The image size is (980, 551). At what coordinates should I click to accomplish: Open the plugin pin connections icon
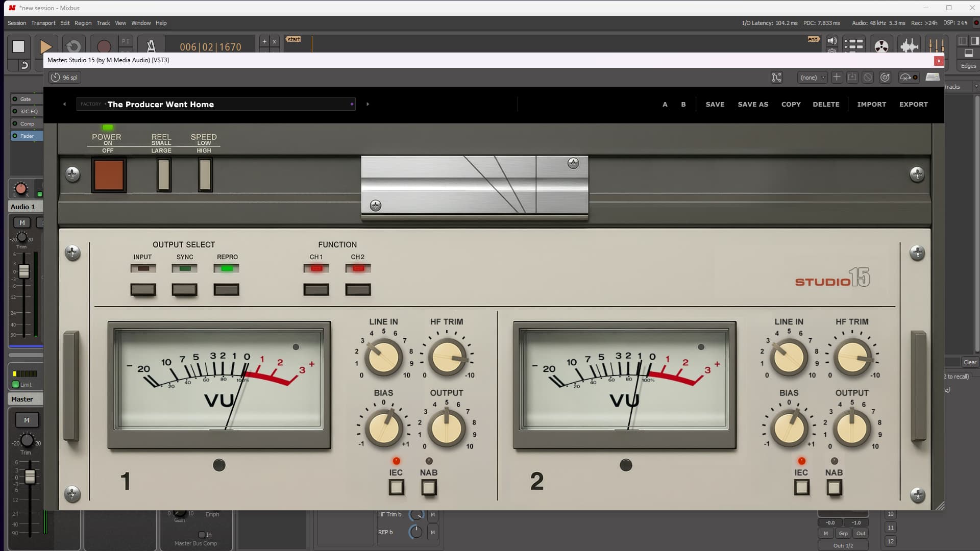pos(776,78)
